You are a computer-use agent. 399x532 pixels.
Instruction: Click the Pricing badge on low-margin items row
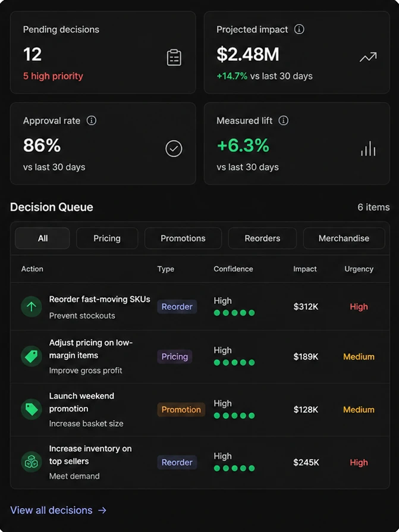coord(175,356)
